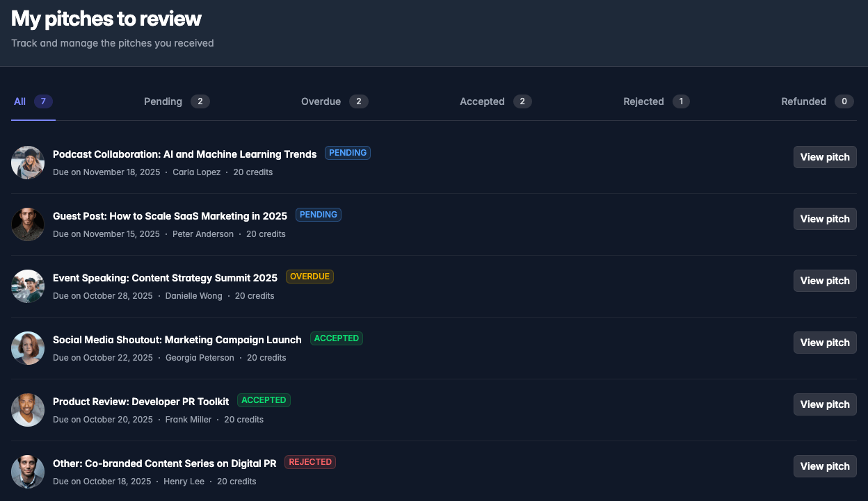Screen dimensions: 868x501
Task: Click Frank Miller's avatar
Action: pyautogui.click(x=28, y=410)
